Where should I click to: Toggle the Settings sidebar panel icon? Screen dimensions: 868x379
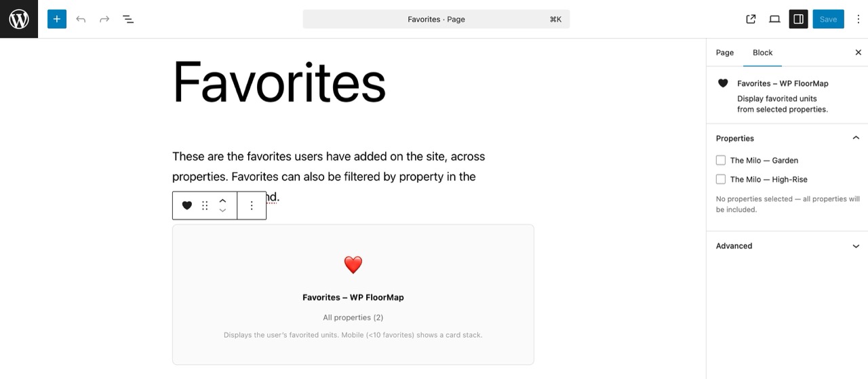click(x=798, y=19)
